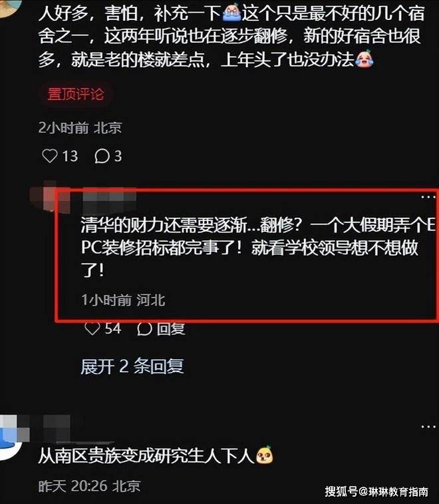
Task: Tap the emoji after 研究生人下人
Action: (x=265, y=455)
